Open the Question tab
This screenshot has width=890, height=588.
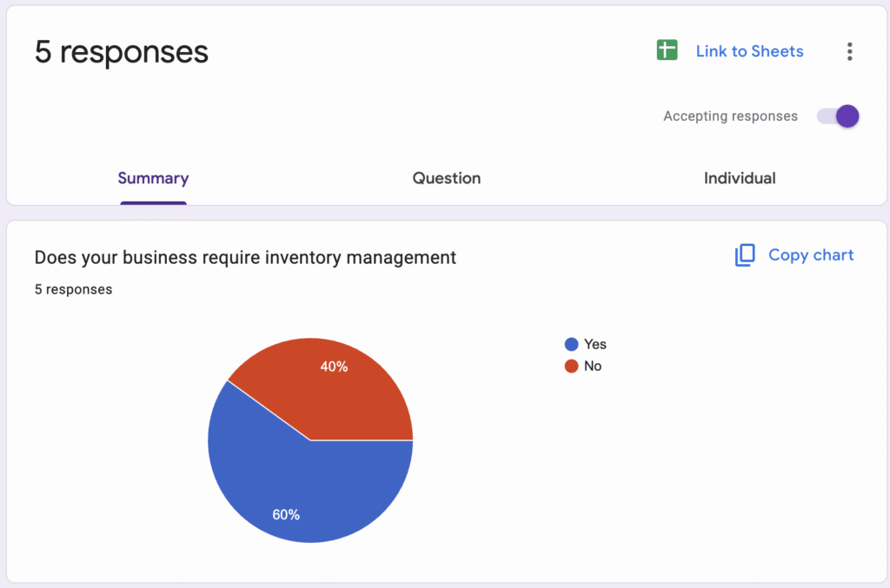coord(446,179)
